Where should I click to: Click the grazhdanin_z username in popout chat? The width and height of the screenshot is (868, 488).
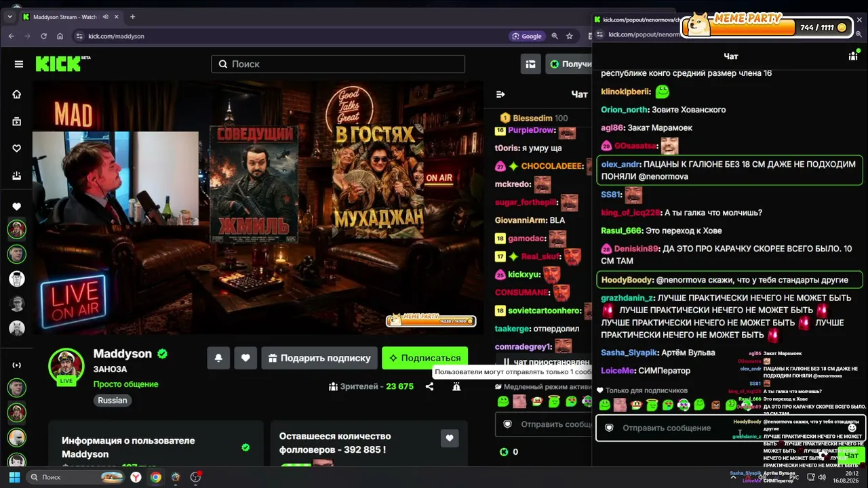tap(627, 298)
